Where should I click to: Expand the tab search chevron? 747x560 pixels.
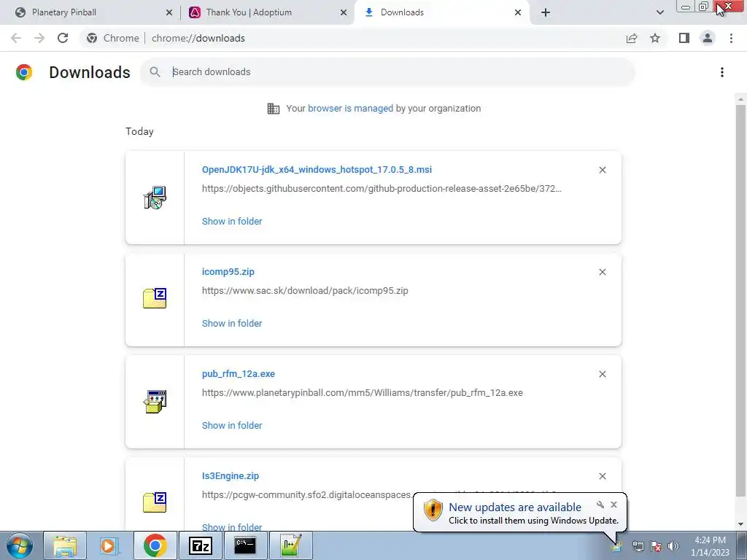pos(659,12)
